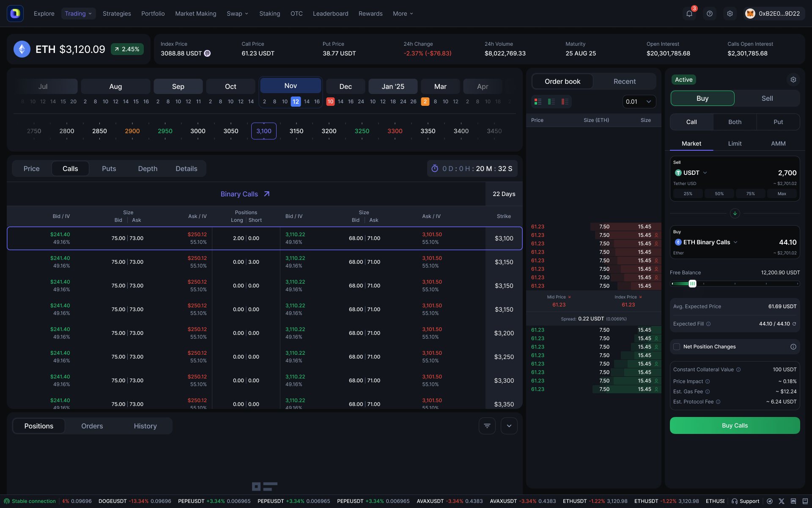Enable the Net Position Changes checkbox

pyautogui.click(x=677, y=347)
